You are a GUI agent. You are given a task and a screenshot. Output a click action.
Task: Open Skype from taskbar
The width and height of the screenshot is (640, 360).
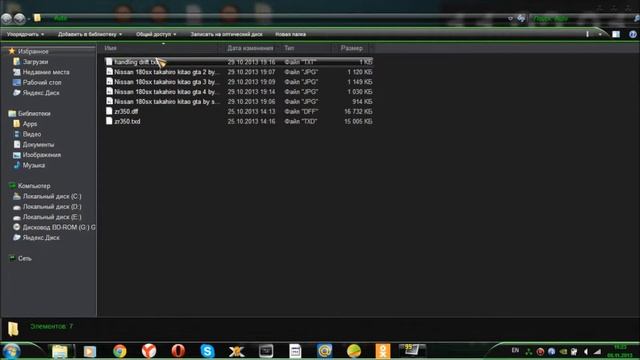(x=207, y=351)
